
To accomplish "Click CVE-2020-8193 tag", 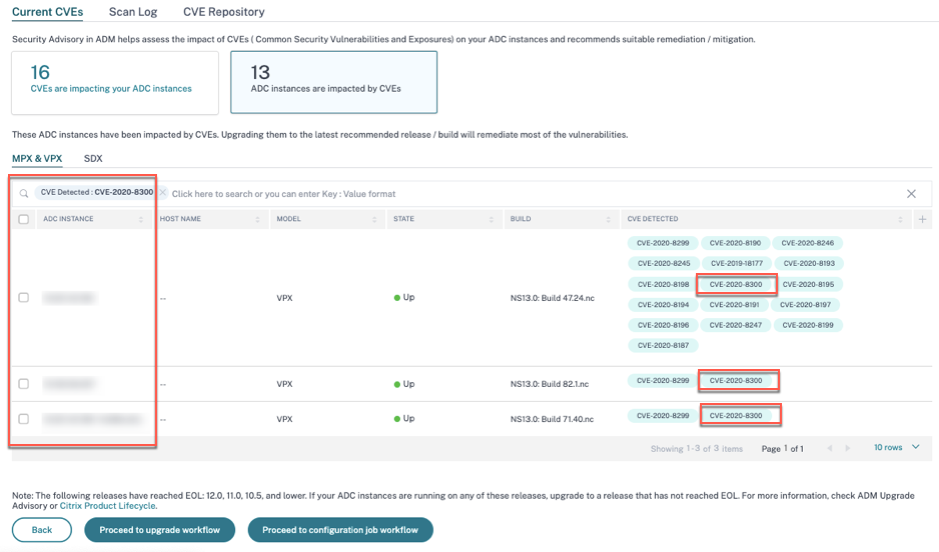I will pos(808,263).
